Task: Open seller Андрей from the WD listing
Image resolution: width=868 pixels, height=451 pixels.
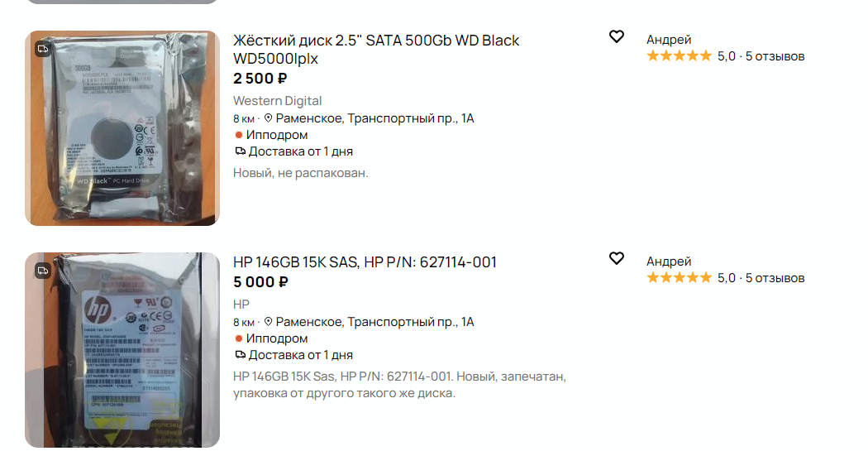Action: coord(669,40)
